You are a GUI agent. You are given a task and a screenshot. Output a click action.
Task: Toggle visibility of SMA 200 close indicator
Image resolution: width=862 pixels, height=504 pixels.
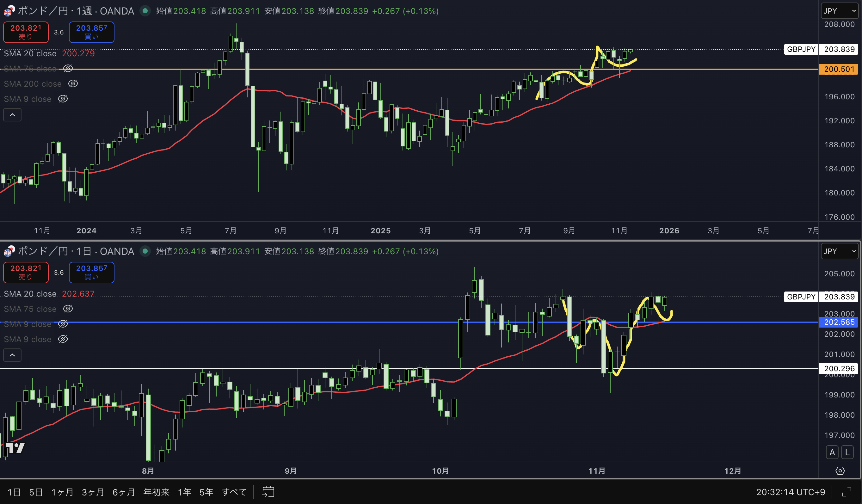pos(73,84)
